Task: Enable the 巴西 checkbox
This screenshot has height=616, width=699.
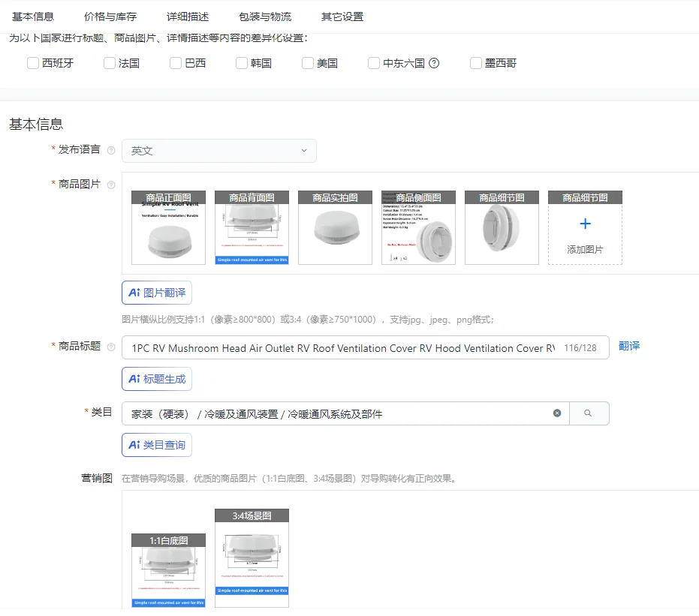Action: 176,63
